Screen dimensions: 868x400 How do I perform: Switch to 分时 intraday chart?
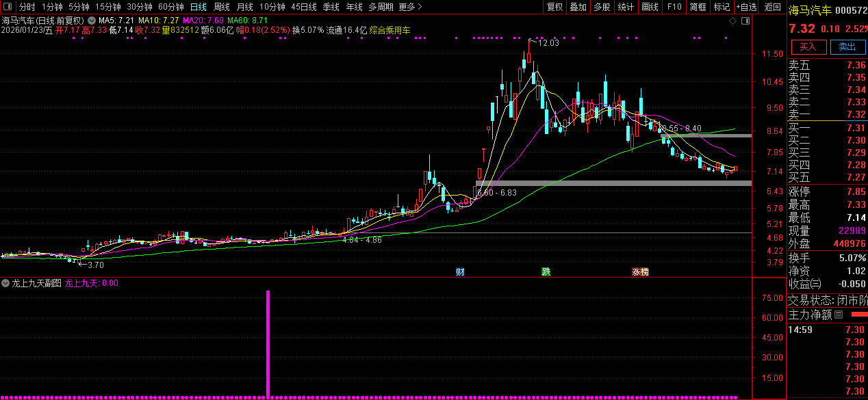[x=27, y=7]
